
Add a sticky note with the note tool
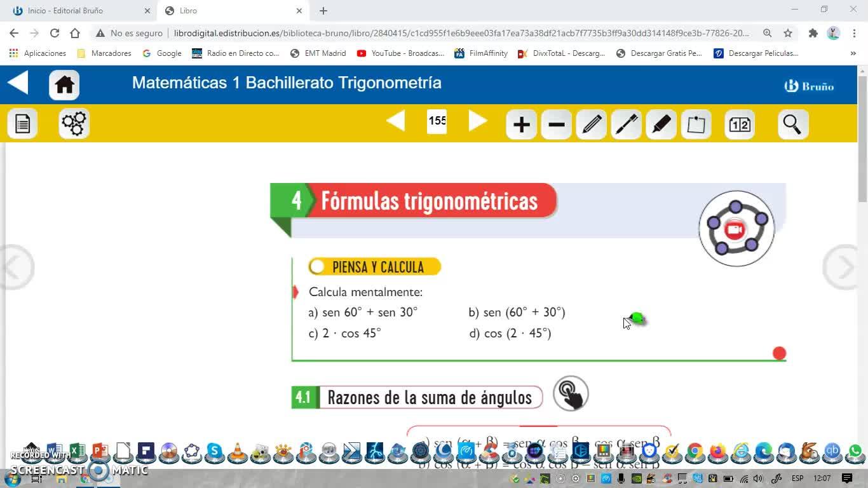[x=696, y=124]
